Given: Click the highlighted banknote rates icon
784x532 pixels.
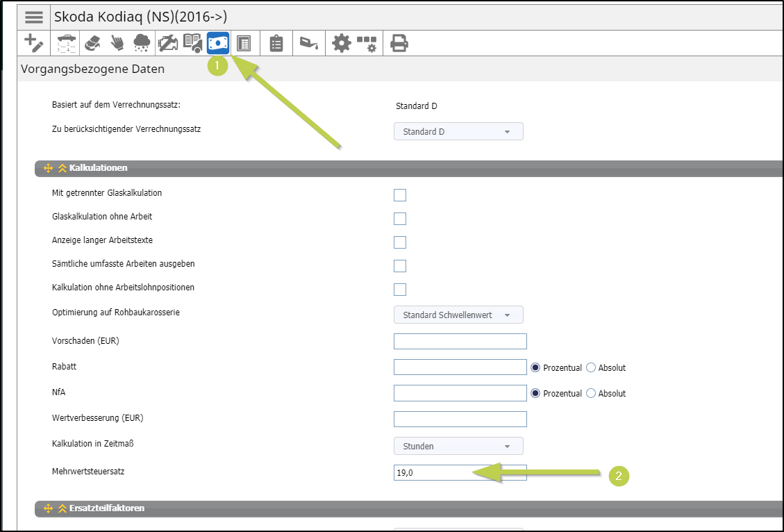Looking at the screenshot, I should [218, 43].
